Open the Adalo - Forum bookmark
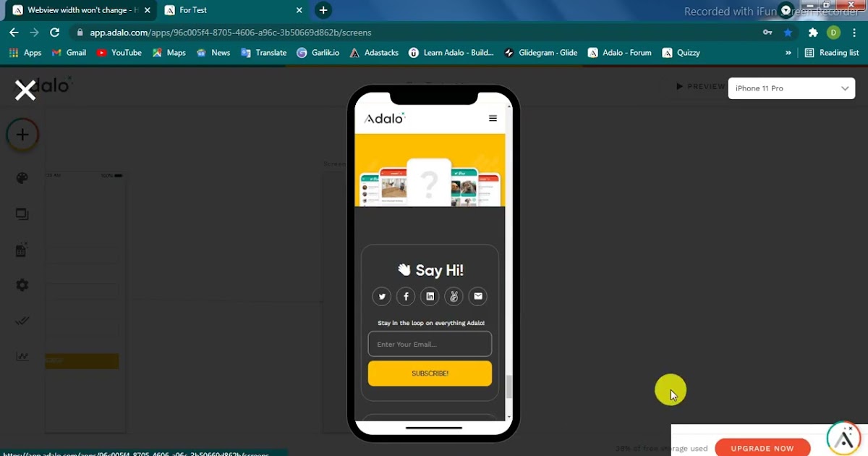 tap(620, 53)
